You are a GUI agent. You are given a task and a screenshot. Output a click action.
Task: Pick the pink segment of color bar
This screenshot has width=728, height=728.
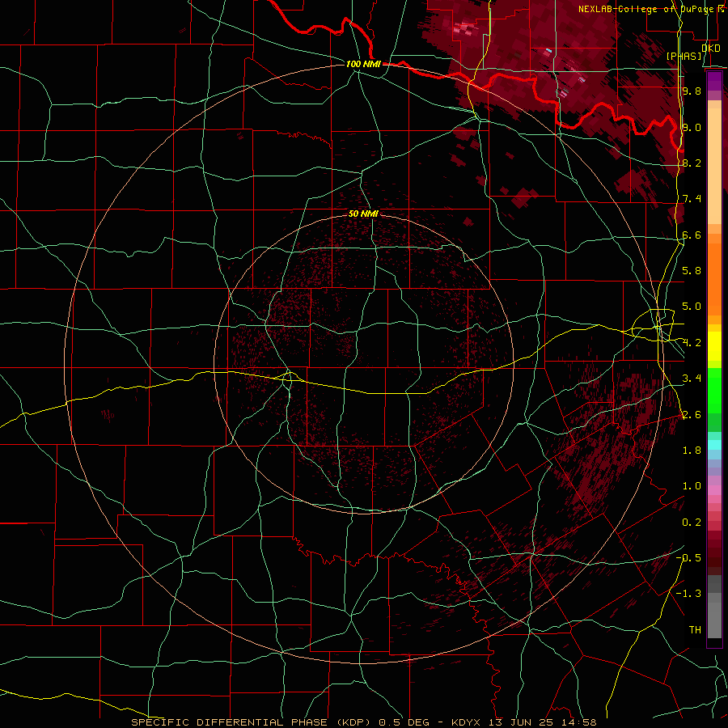[714, 490]
